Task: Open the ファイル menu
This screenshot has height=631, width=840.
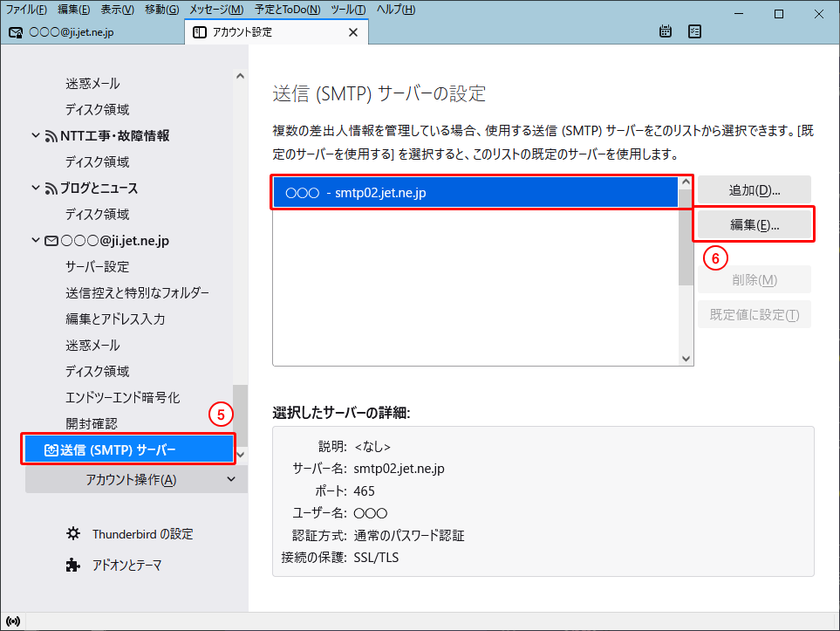Action: 27,10
